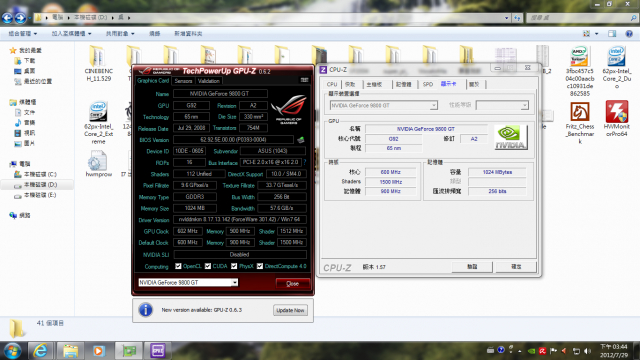
Task: Click the CPU-Z validate button left of OK
Action: tap(472, 267)
